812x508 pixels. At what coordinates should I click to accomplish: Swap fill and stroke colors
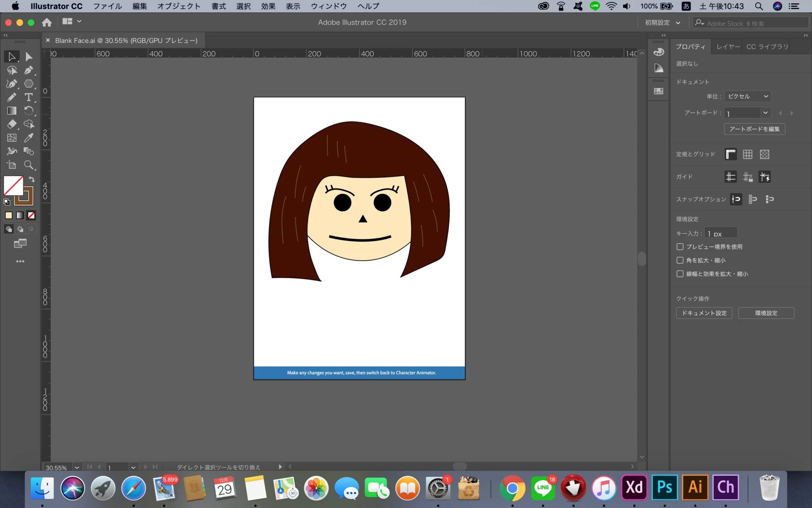(x=32, y=179)
